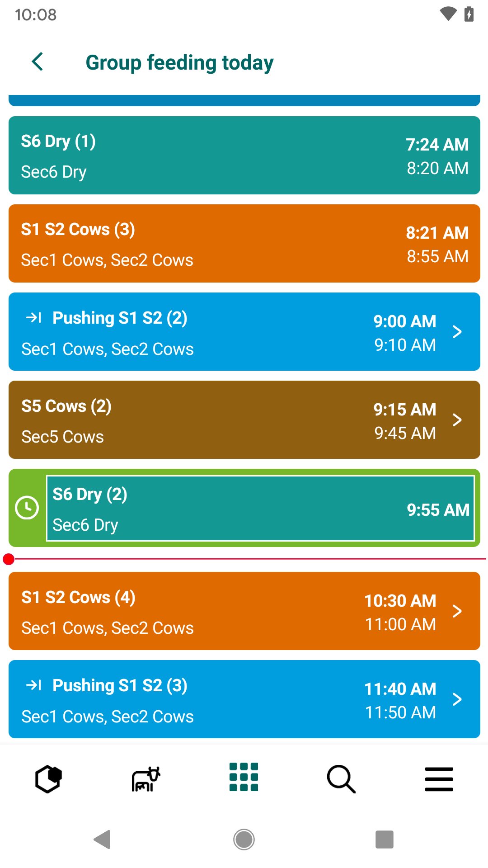Image resolution: width=488 pixels, height=868 pixels.
Task: Tap the clock icon on S6 Dry (2)
Action: [27, 508]
